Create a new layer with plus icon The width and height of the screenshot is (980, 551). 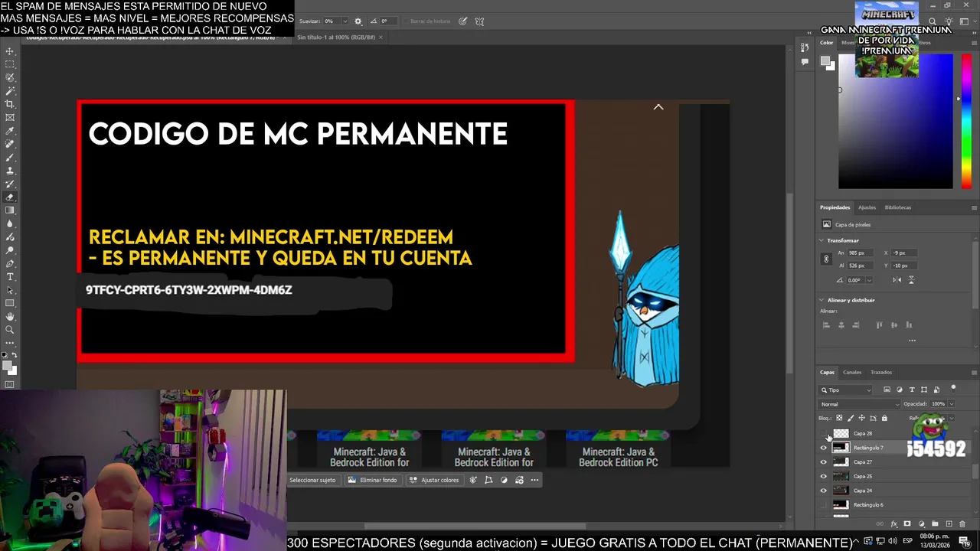(x=949, y=524)
